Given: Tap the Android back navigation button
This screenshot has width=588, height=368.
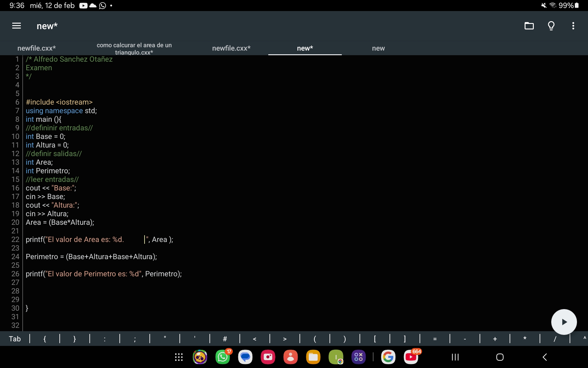Looking at the screenshot, I should (x=545, y=357).
